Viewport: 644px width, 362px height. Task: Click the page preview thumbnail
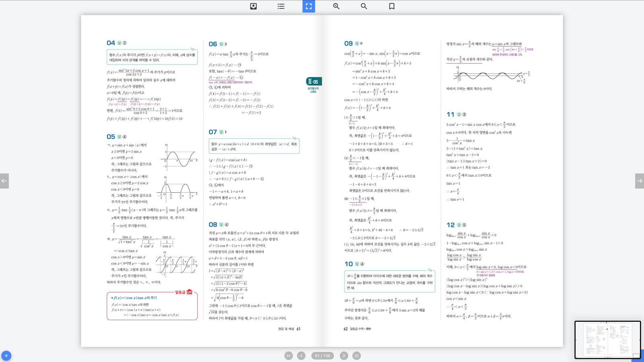click(x=607, y=339)
